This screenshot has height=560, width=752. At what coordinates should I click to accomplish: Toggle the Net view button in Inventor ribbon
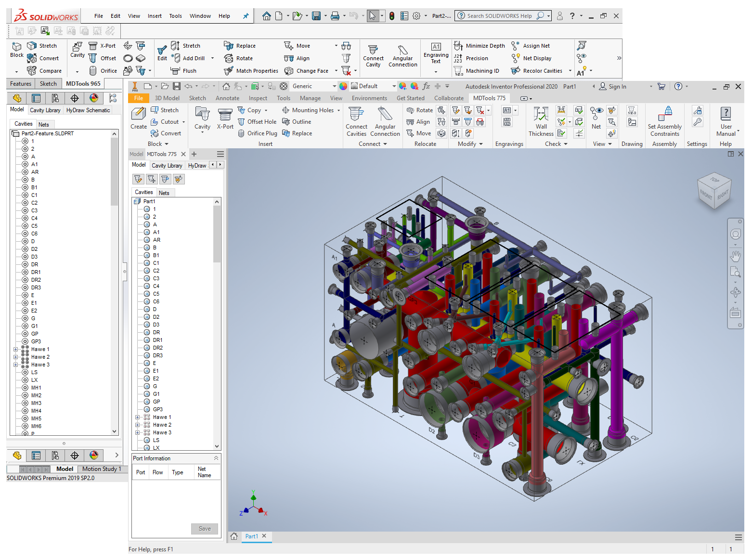coord(596,118)
